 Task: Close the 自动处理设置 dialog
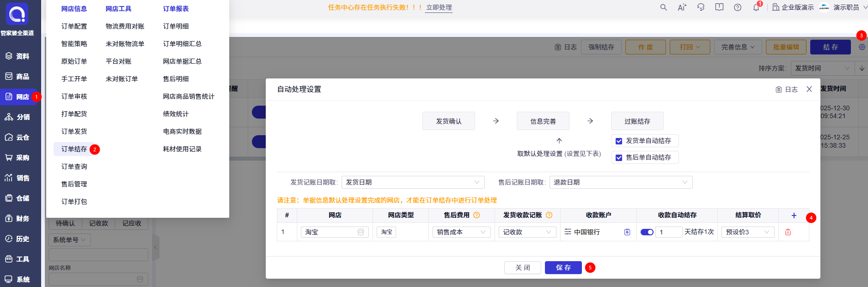809,89
